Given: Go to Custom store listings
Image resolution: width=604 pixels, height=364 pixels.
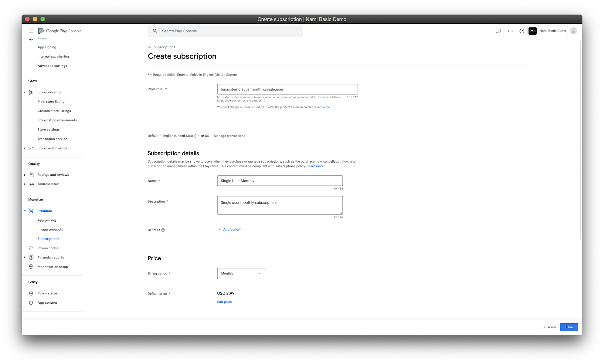Looking at the screenshot, I should click(x=54, y=111).
